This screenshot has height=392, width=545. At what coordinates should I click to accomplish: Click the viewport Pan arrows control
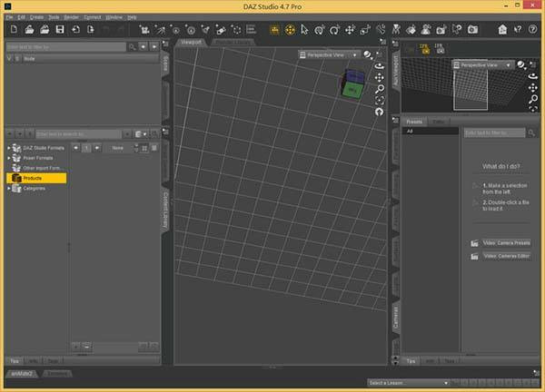pos(379,78)
